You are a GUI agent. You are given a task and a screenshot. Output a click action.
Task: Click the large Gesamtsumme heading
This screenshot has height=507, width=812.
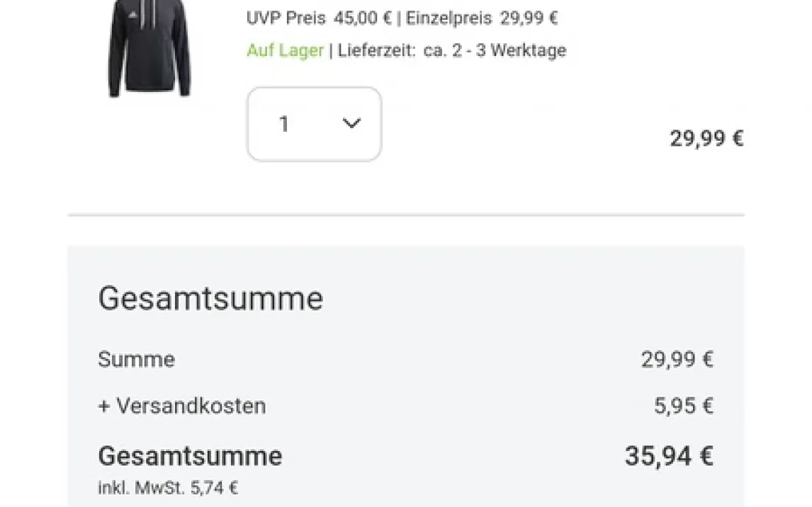pyautogui.click(x=210, y=299)
